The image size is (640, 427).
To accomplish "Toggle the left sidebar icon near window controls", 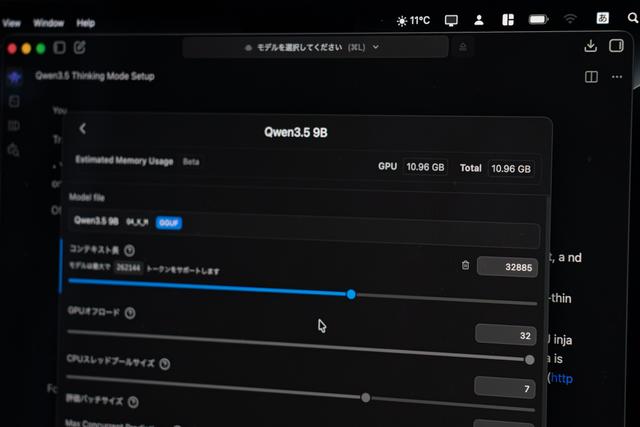I will (x=60, y=47).
